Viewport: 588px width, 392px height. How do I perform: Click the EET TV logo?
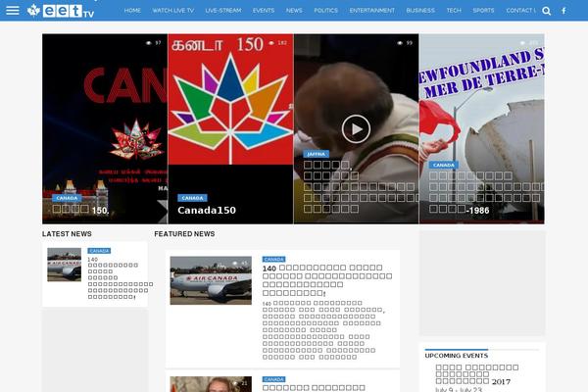pos(61,11)
